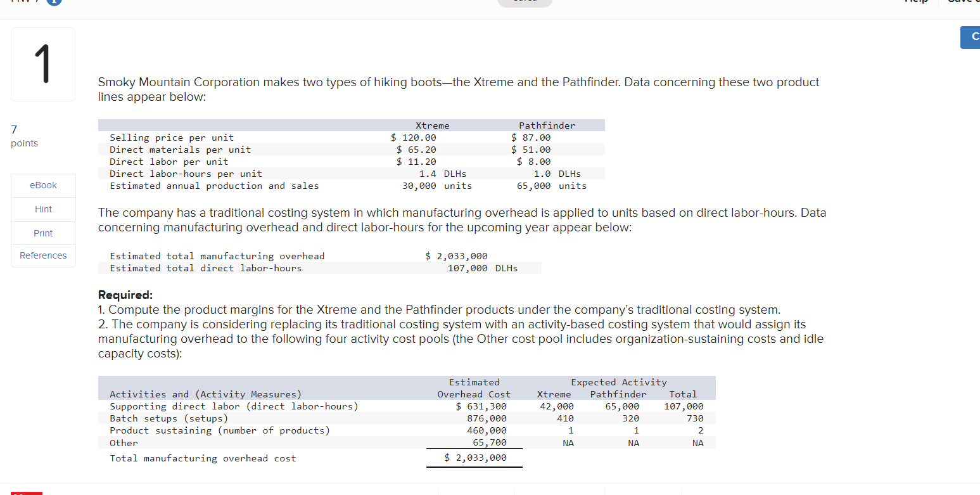This screenshot has height=495, width=980.
Task: Click the $ 51.00 direct materials value
Action: (x=531, y=150)
